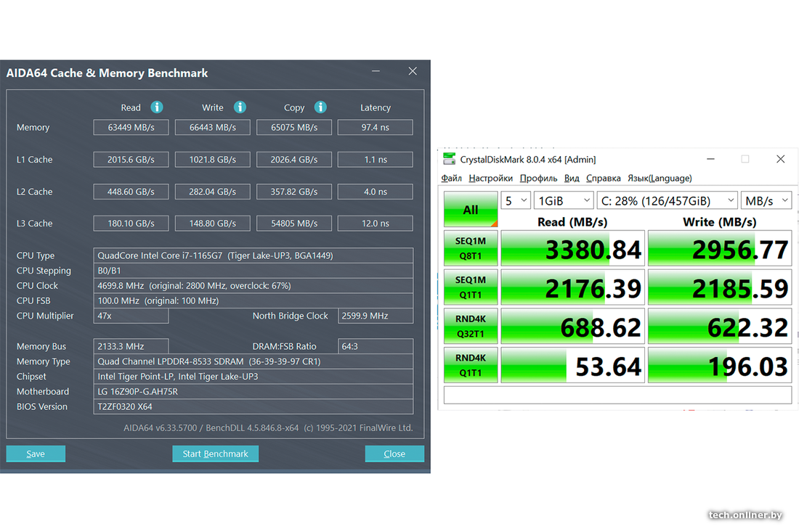Open the Язык(Language) menu
Screen dimensions: 799x532
coord(660,179)
